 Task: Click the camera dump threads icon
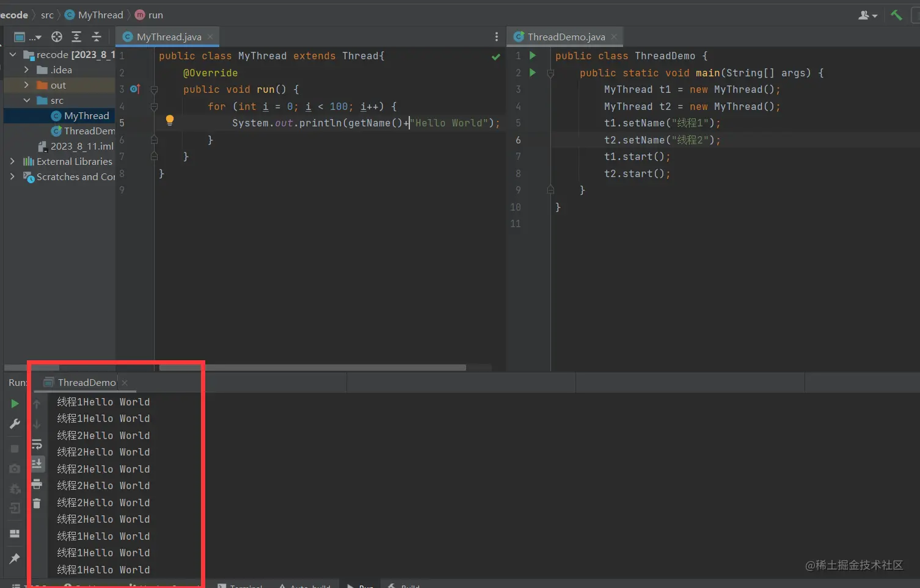15,468
